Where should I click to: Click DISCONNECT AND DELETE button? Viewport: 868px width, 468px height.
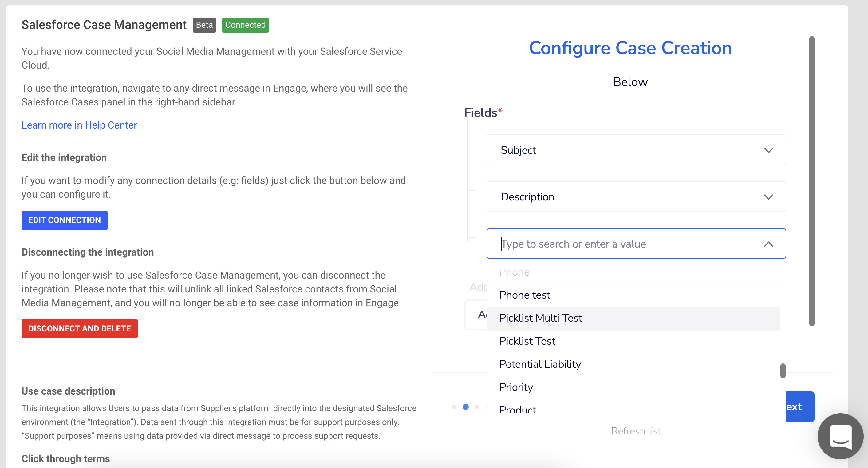(80, 329)
